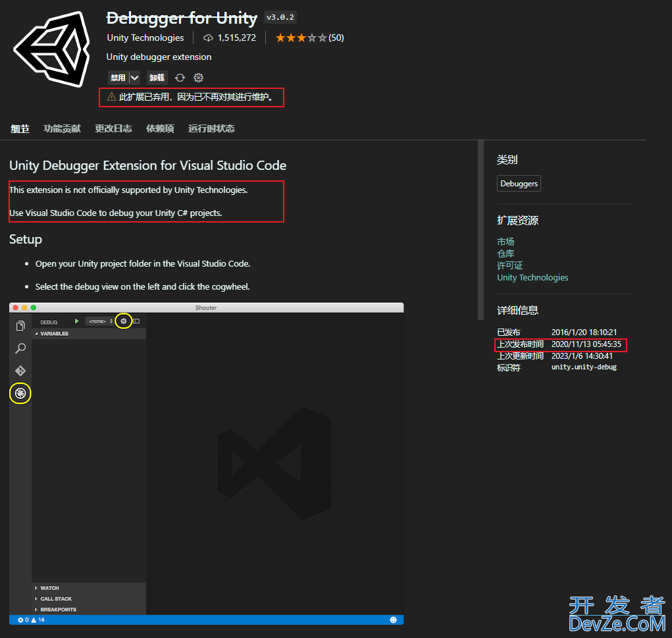Click the 2023/1/6 14:30:41 last updated date

coord(582,356)
